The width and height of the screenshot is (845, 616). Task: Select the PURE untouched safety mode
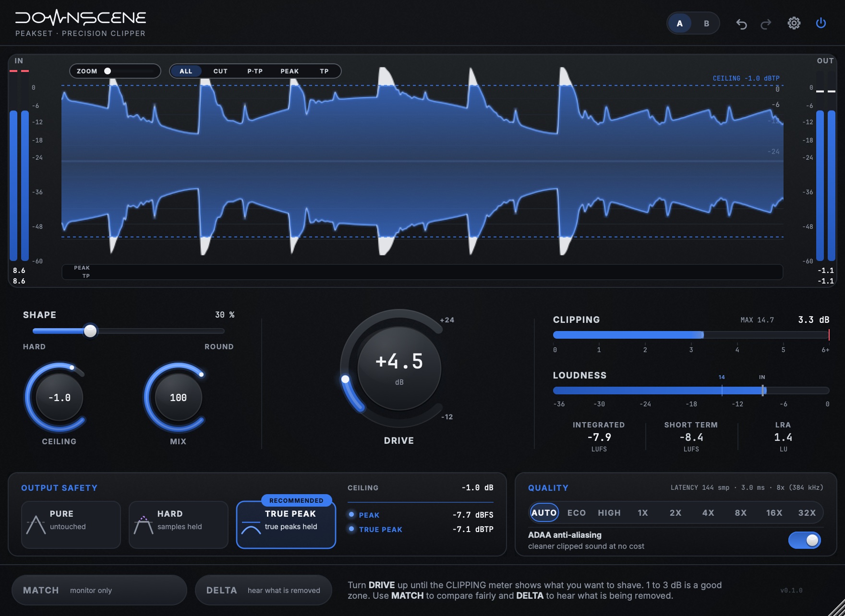pos(71,525)
